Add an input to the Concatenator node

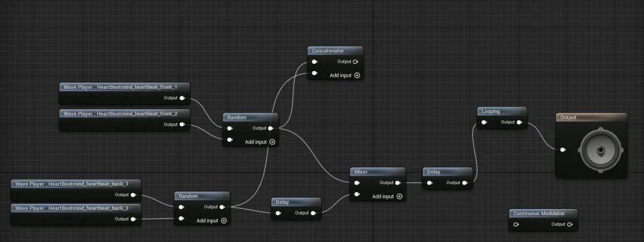coord(357,76)
